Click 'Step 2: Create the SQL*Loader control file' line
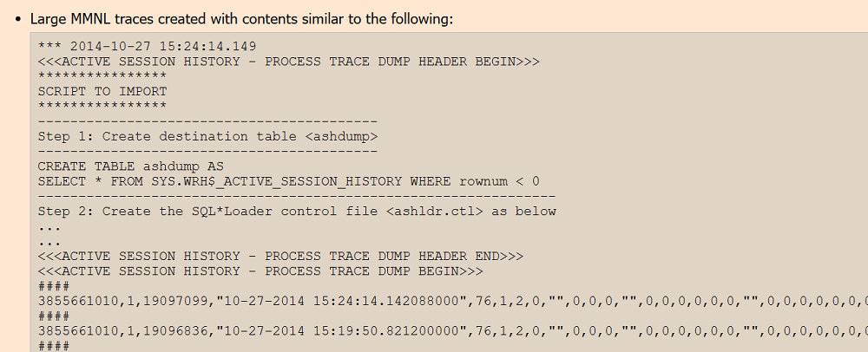 pyautogui.click(x=297, y=212)
